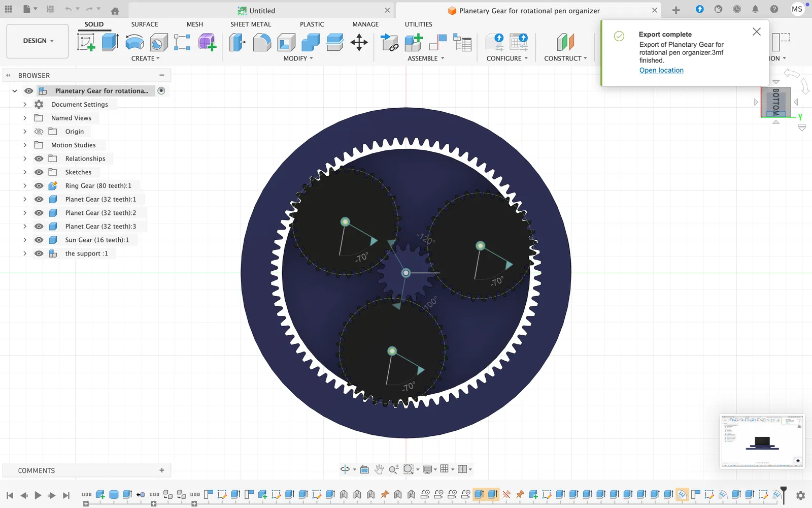Select the Combine tool

click(x=311, y=42)
